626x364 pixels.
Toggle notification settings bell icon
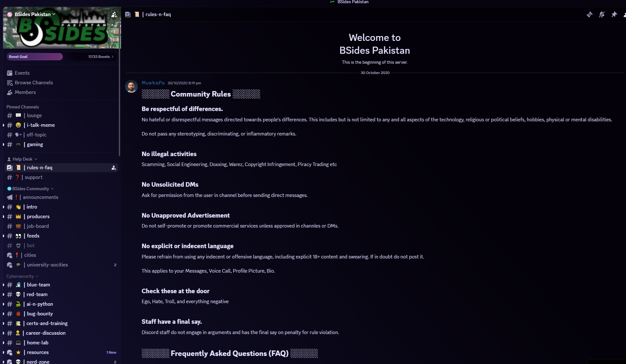[602, 14]
